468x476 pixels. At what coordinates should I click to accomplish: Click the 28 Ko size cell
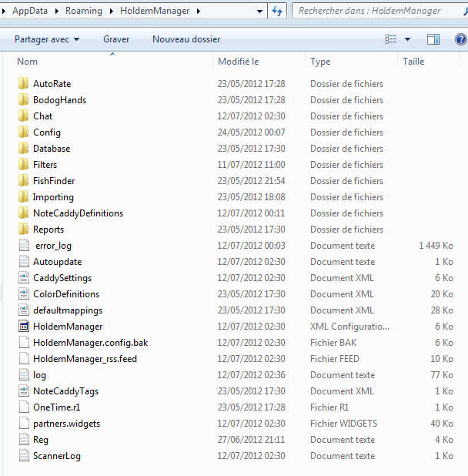click(442, 310)
